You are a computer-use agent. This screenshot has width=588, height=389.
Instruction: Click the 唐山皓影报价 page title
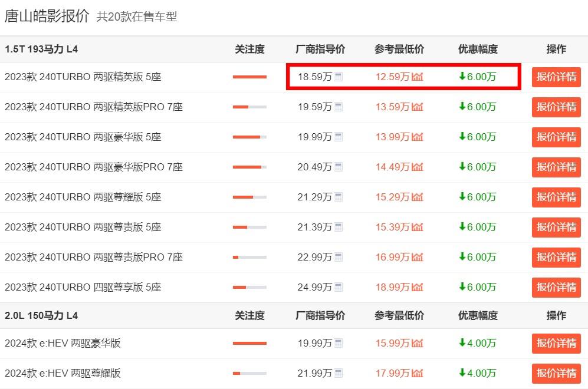point(47,16)
